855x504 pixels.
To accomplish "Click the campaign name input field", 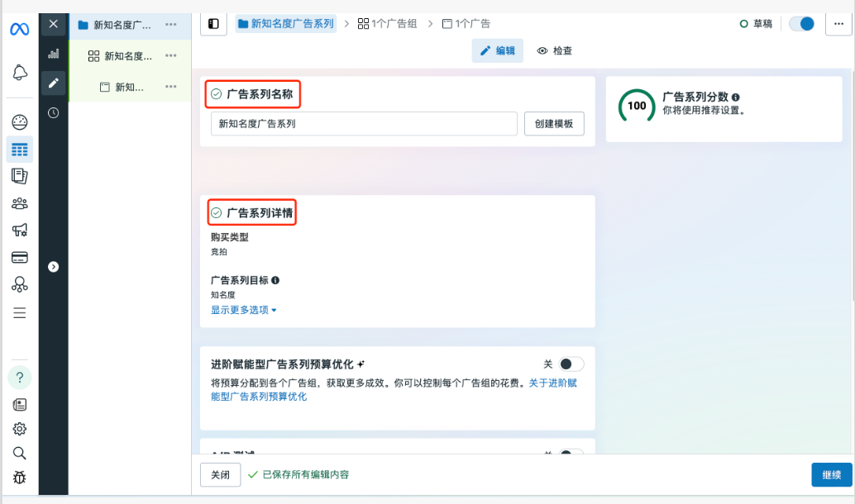I will pyautogui.click(x=364, y=124).
